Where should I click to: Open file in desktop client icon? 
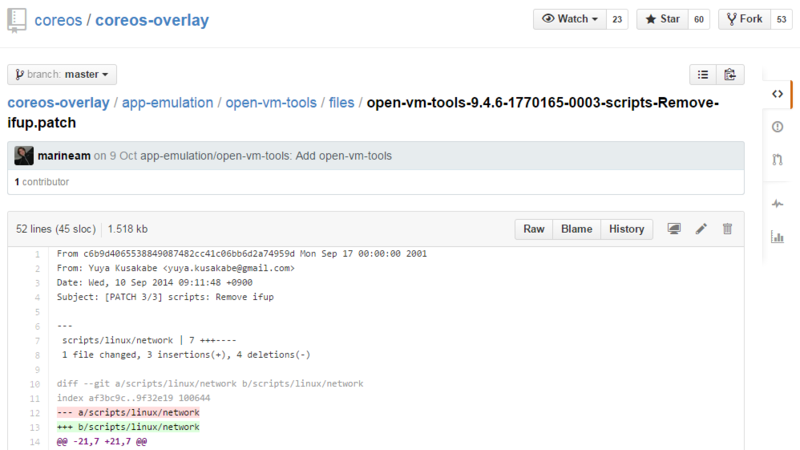click(x=674, y=229)
